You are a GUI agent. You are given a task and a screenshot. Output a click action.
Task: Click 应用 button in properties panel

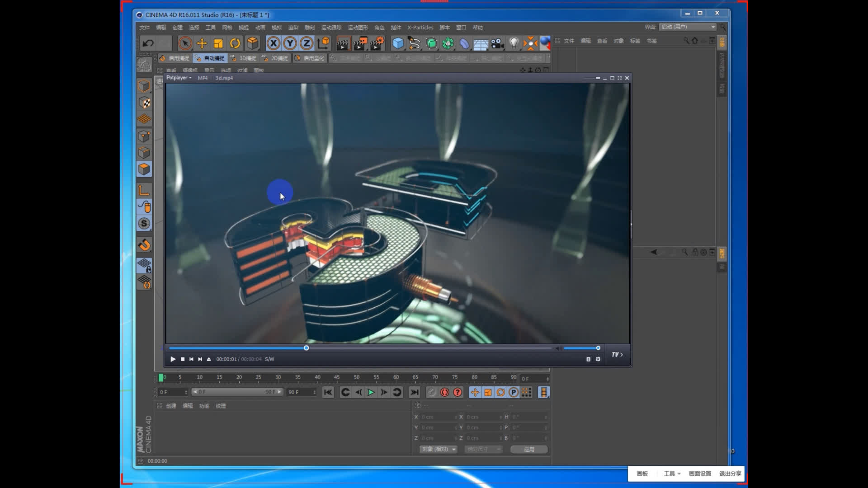point(527,449)
